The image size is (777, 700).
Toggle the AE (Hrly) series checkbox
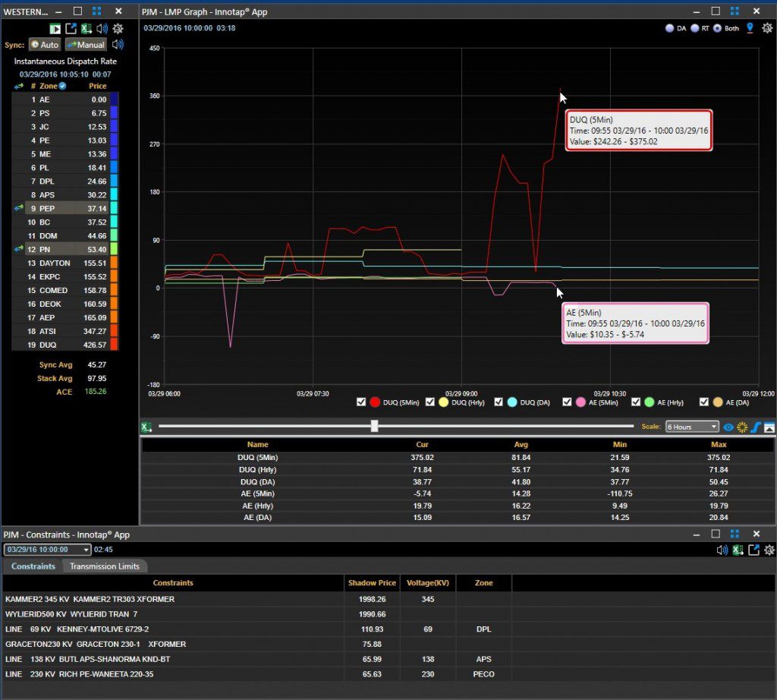click(x=637, y=402)
